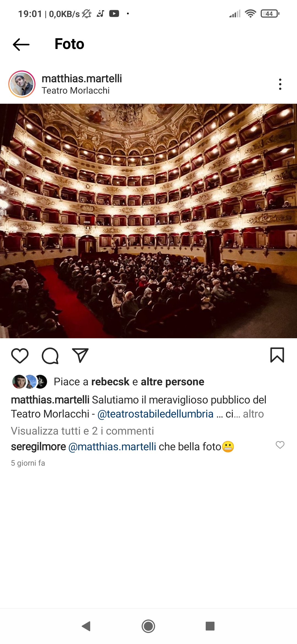
Task: Tap Visualizza tutti e 2 i commenti
Action: click(82, 431)
